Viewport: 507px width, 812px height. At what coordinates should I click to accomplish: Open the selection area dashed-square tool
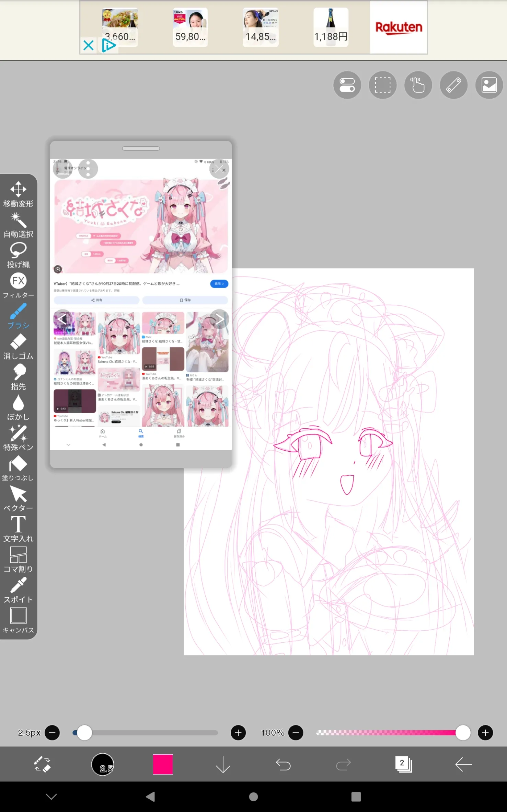[382, 85]
